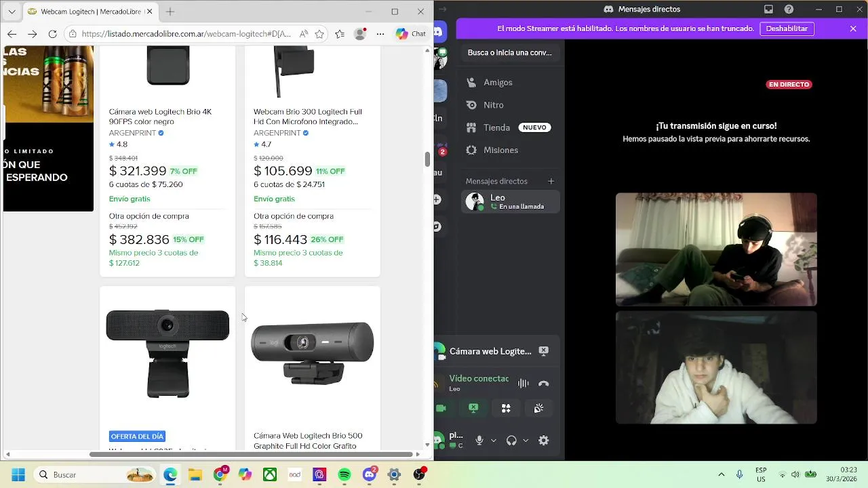Screen dimensions: 868x488
Task: Open the Tienda section in Discord
Action: click(511, 127)
